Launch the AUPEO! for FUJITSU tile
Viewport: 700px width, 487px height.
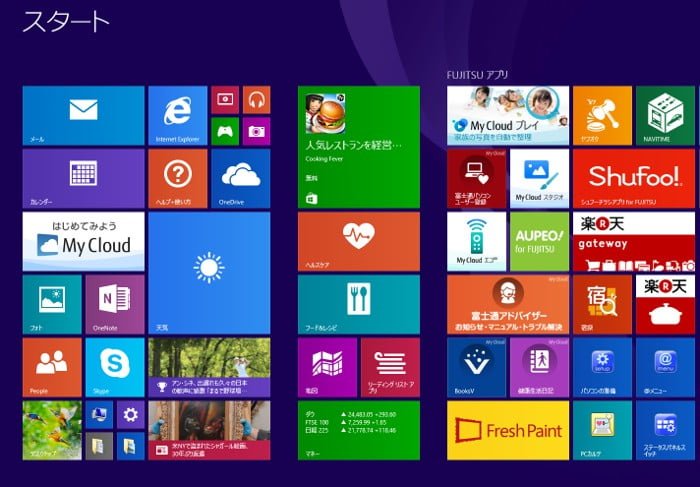point(539,241)
